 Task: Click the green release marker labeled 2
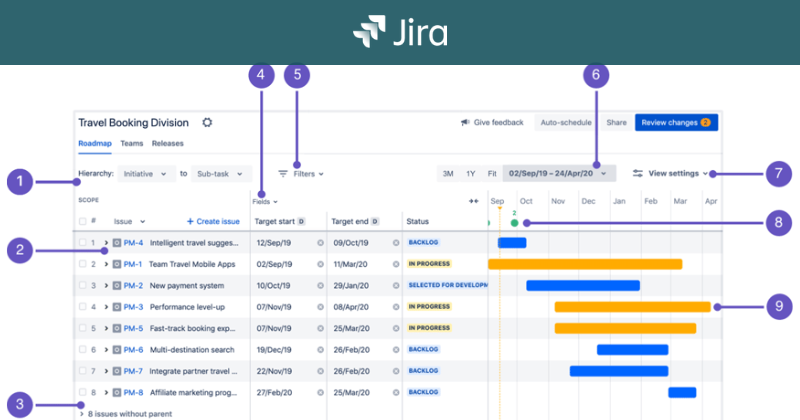click(514, 223)
